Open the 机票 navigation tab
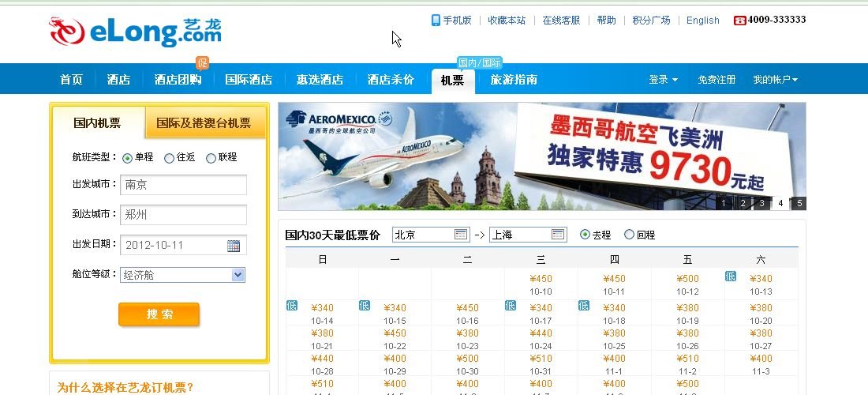The height and width of the screenshot is (395, 868). point(453,81)
